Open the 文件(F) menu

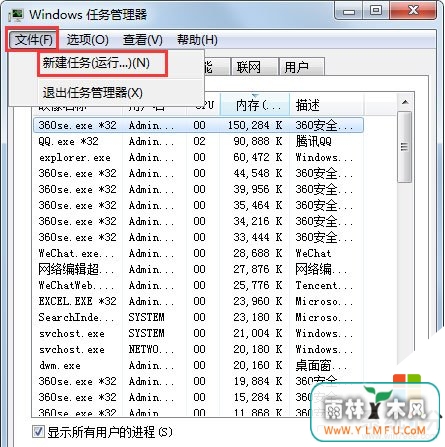pyautogui.click(x=33, y=40)
